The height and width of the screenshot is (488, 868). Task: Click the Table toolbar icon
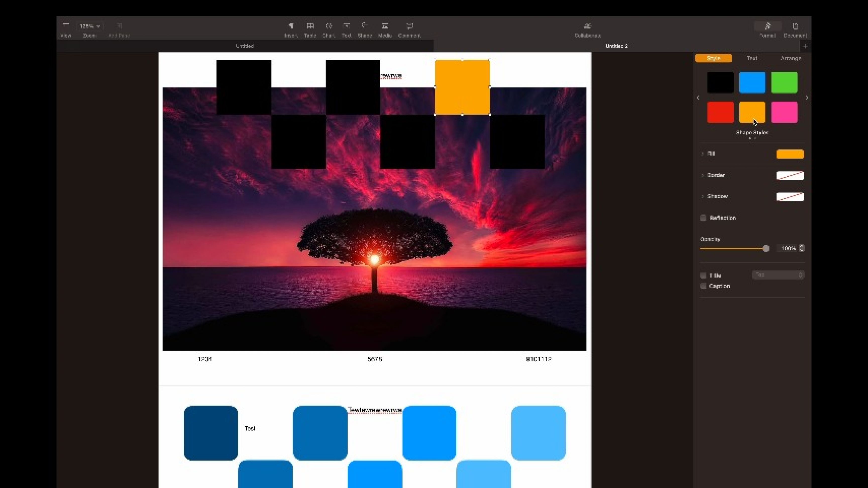[x=310, y=26]
